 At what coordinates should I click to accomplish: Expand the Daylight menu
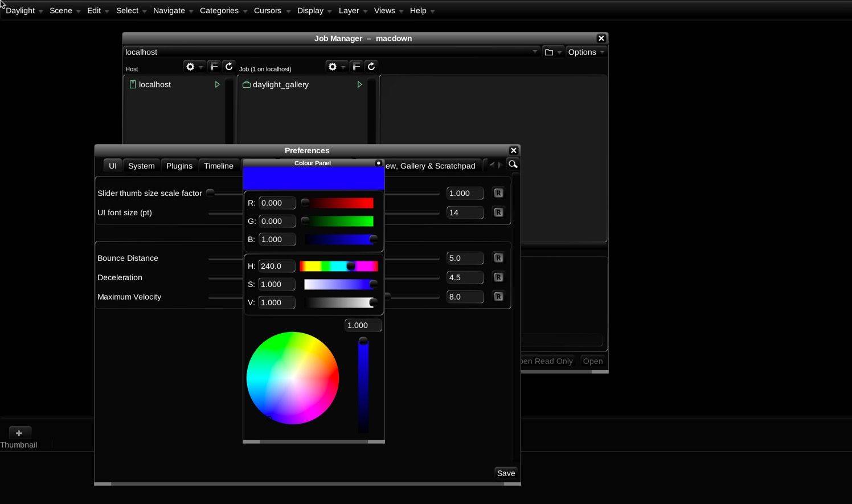point(20,10)
